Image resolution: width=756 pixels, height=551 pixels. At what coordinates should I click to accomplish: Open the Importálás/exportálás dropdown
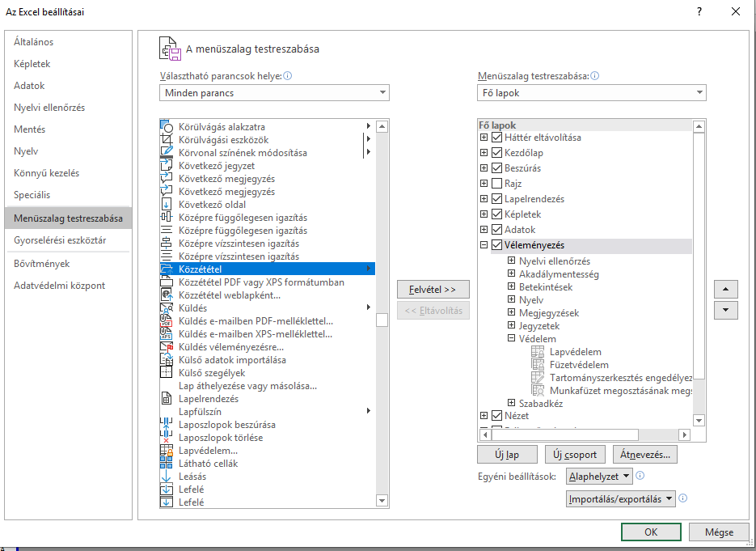(x=620, y=499)
